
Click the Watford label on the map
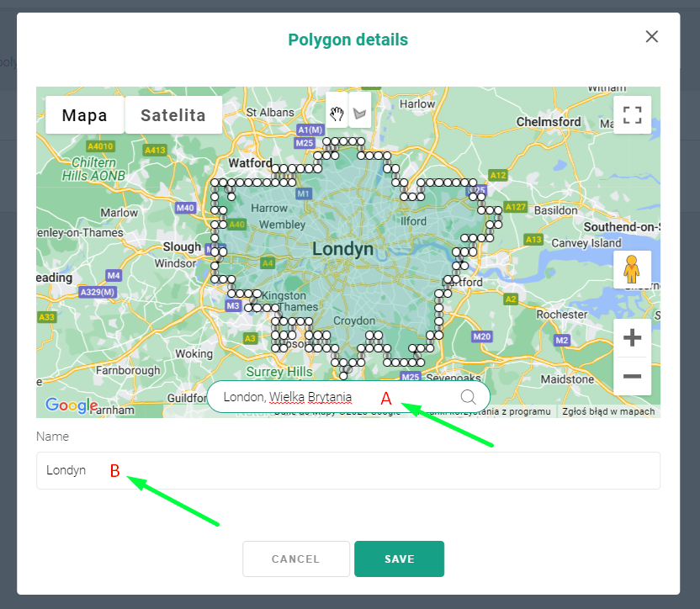tap(250, 163)
